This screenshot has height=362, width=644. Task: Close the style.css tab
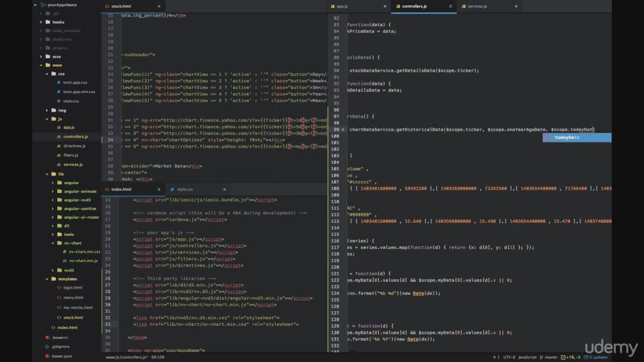(x=224, y=189)
